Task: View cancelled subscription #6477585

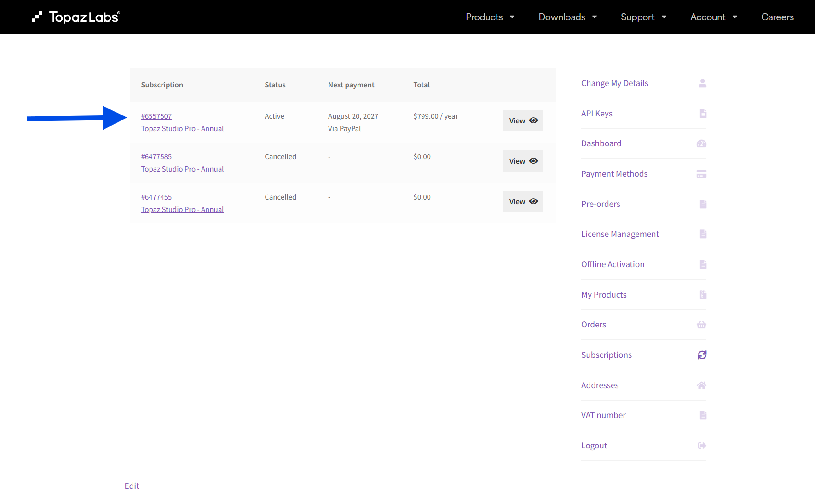Action: click(x=523, y=161)
